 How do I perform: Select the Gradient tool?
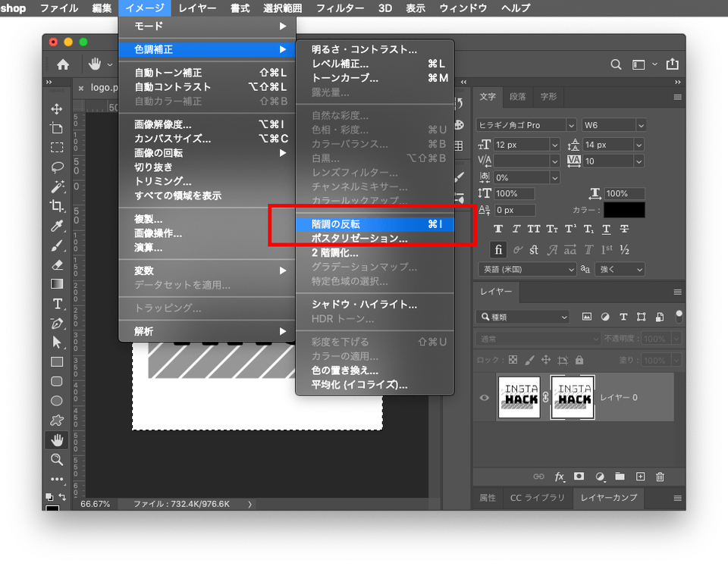click(x=57, y=284)
